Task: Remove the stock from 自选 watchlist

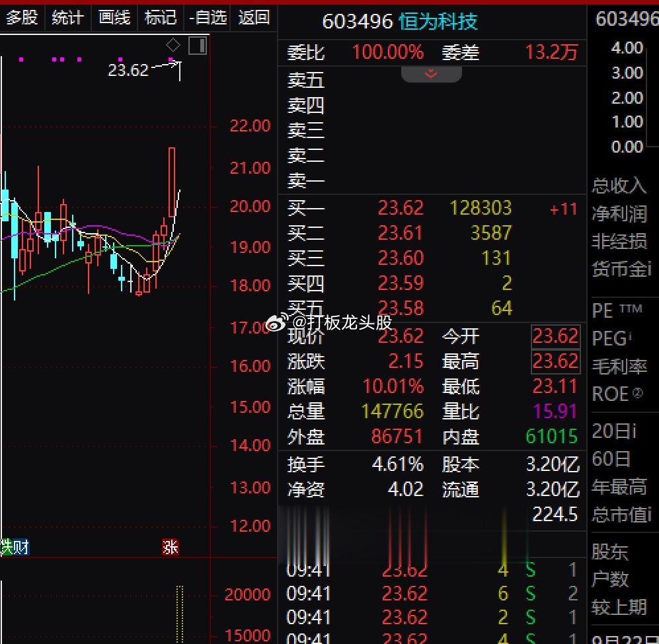Action: pos(208,18)
